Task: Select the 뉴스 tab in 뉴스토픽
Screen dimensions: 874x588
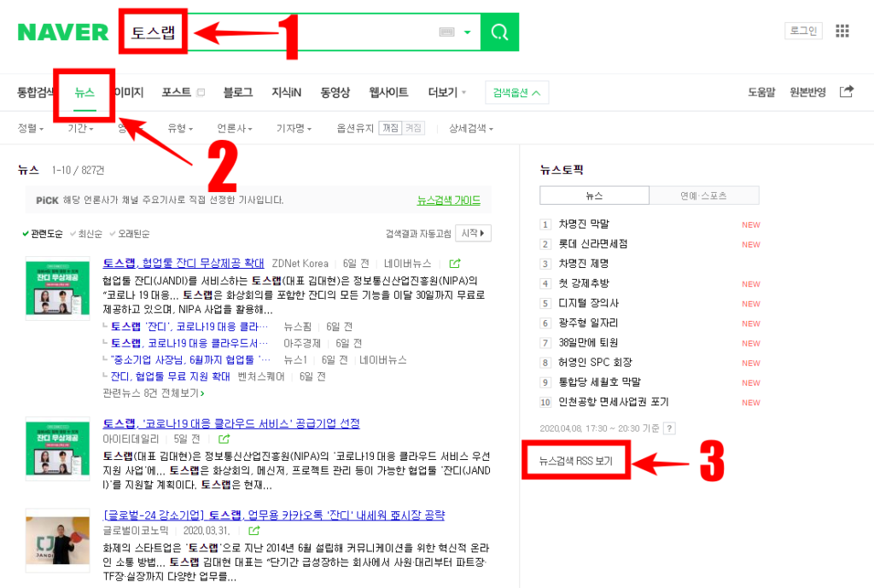Action: [594, 195]
